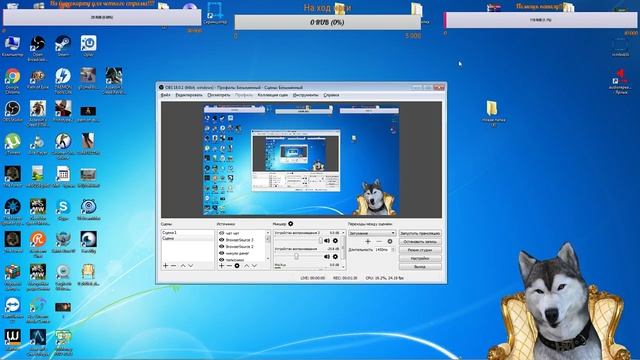Open Компьютер desktop icon

(12, 46)
